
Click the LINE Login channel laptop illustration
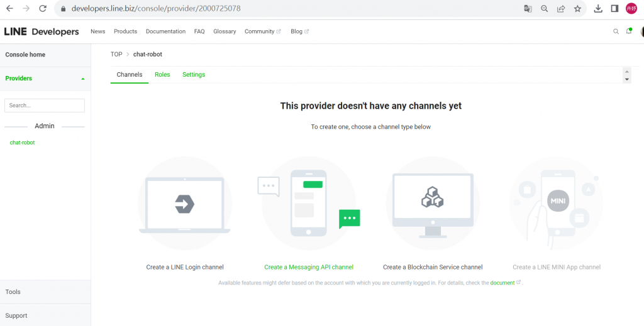185,204
